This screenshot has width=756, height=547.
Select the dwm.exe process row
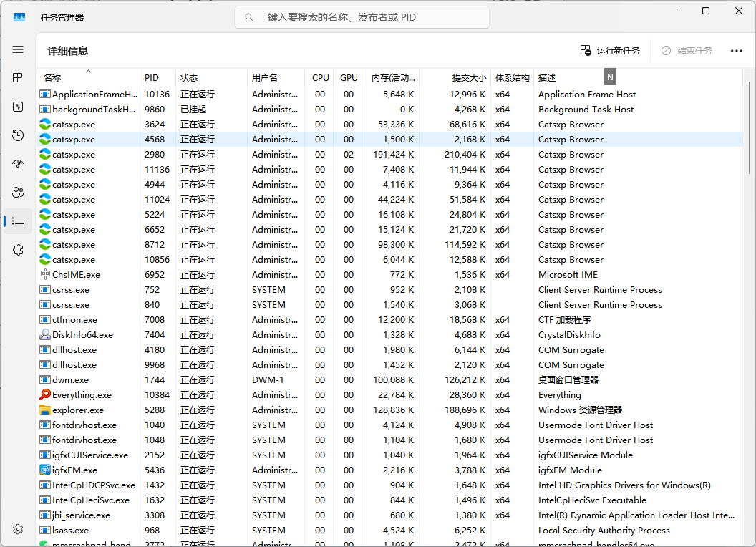click(70, 380)
